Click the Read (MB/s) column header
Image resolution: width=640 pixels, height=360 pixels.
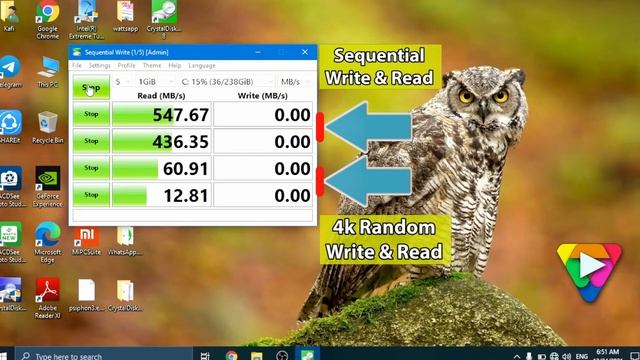point(161,96)
